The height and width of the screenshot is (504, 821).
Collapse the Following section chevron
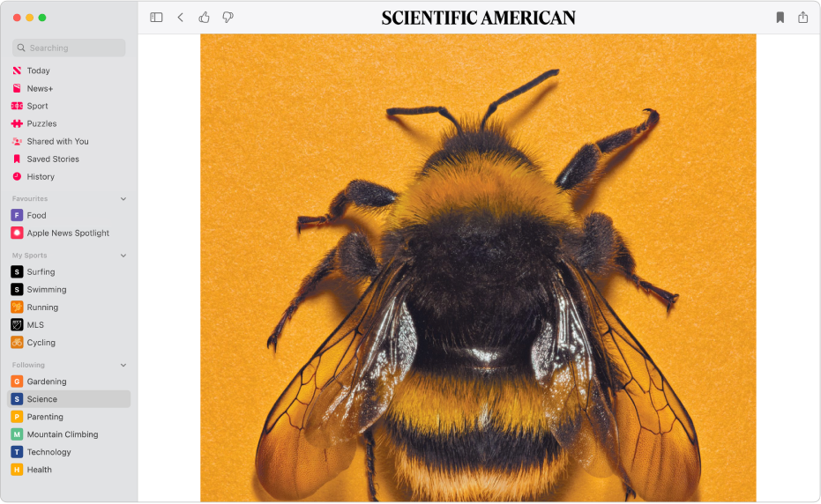pyautogui.click(x=123, y=366)
